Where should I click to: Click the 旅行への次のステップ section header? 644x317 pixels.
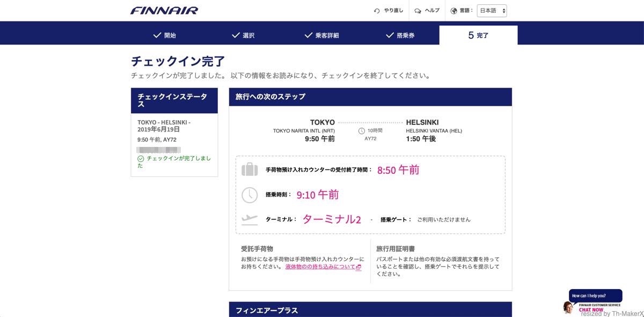coord(370,97)
